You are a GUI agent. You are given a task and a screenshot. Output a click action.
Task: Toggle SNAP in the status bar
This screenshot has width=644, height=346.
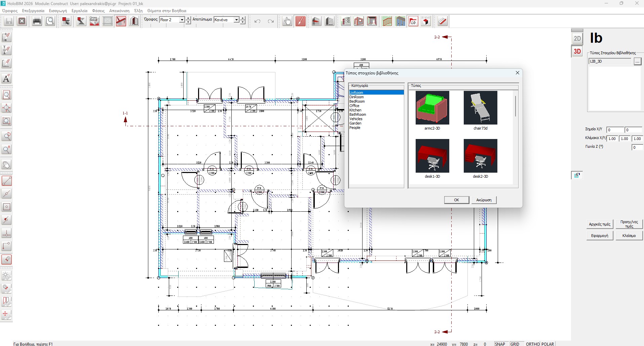(500, 344)
